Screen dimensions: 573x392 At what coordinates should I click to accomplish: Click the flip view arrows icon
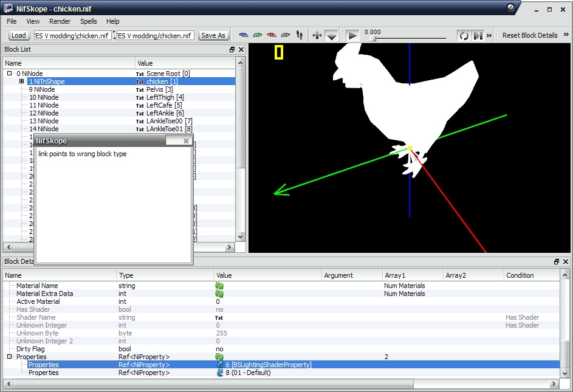pyautogui.click(x=317, y=35)
